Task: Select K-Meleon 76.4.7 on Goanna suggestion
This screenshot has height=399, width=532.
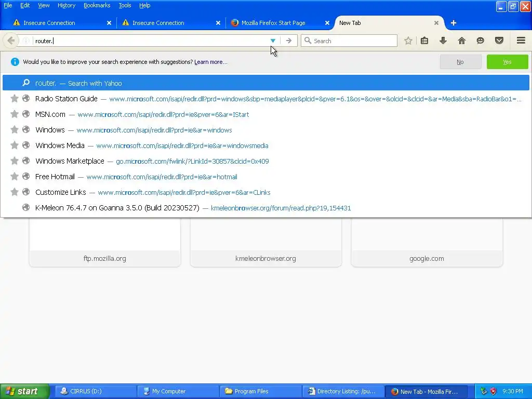Action: [x=265, y=208]
